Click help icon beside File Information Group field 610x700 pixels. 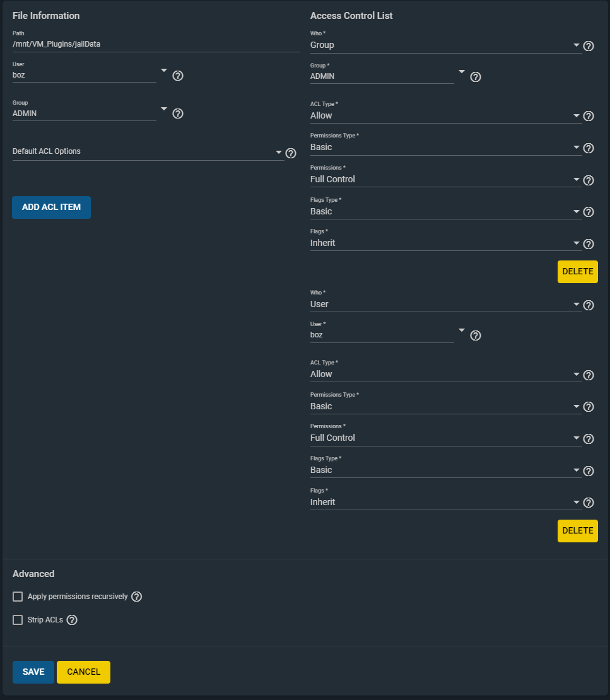tap(178, 114)
